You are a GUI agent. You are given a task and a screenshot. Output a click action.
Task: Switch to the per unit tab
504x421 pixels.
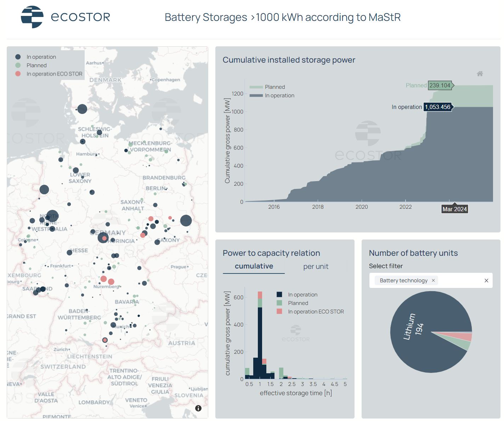point(316,266)
